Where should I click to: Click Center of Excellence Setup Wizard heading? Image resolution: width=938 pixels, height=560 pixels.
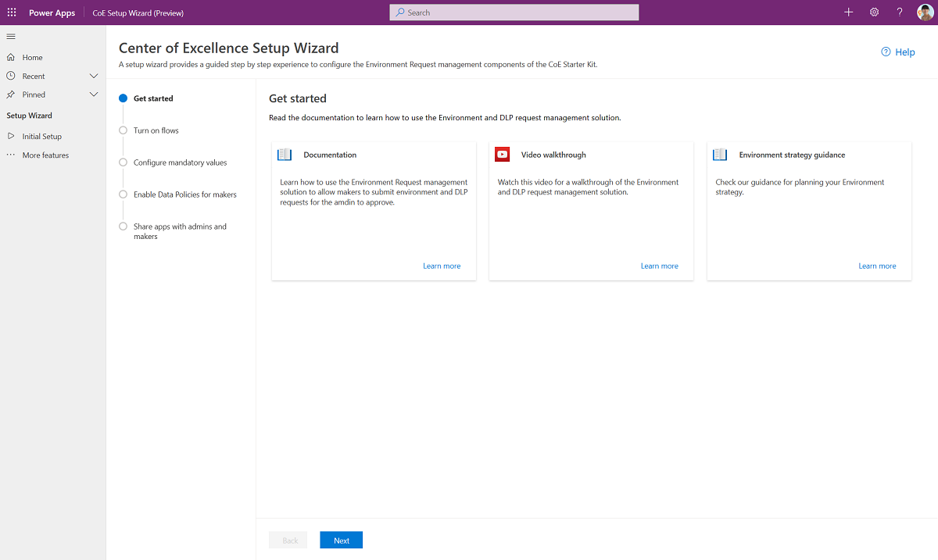229,48
